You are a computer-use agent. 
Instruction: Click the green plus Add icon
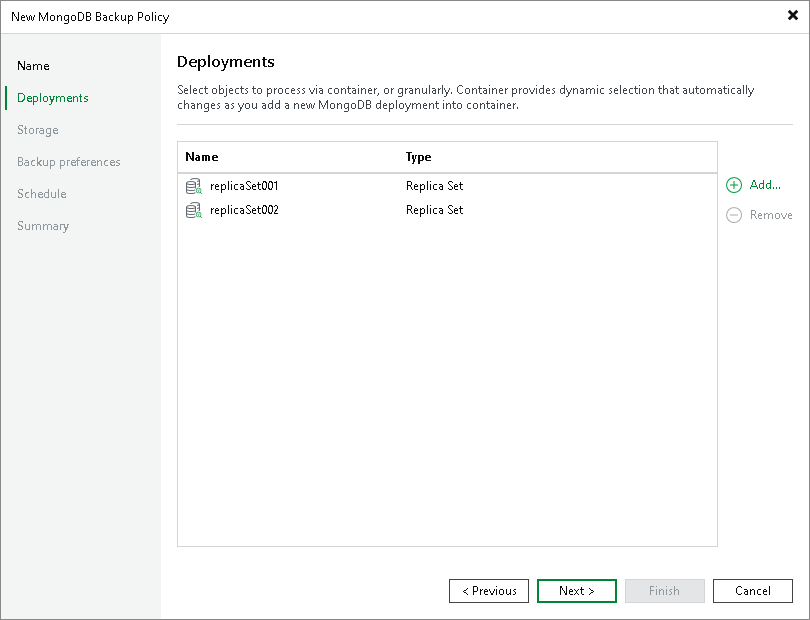tap(734, 185)
